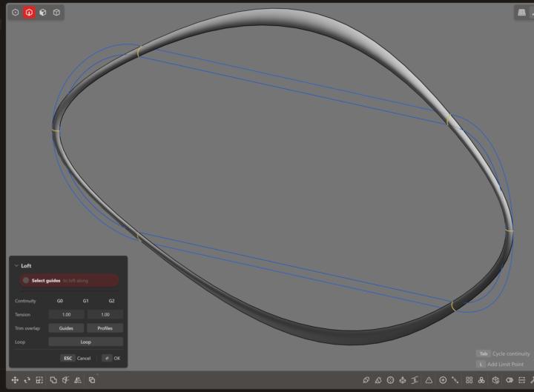Click the active red edge selection icon
The width and height of the screenshot is (534, 392).
[x=30, y=13]
